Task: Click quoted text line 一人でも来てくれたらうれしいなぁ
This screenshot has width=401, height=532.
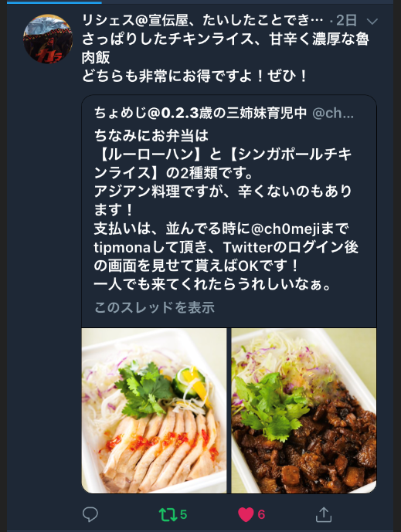Action: (x=212, y=284)
